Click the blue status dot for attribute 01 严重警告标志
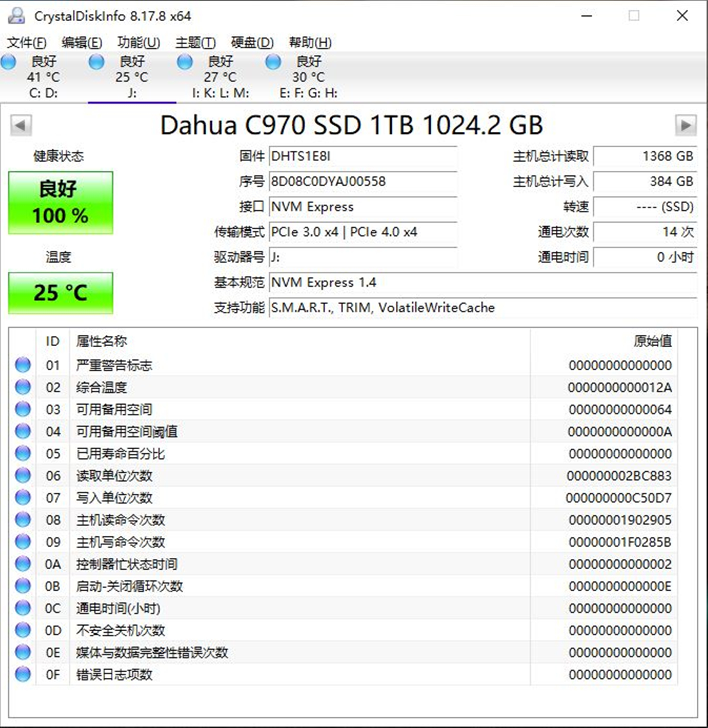This screenshot has height=728, width=708. click(22, 365)
